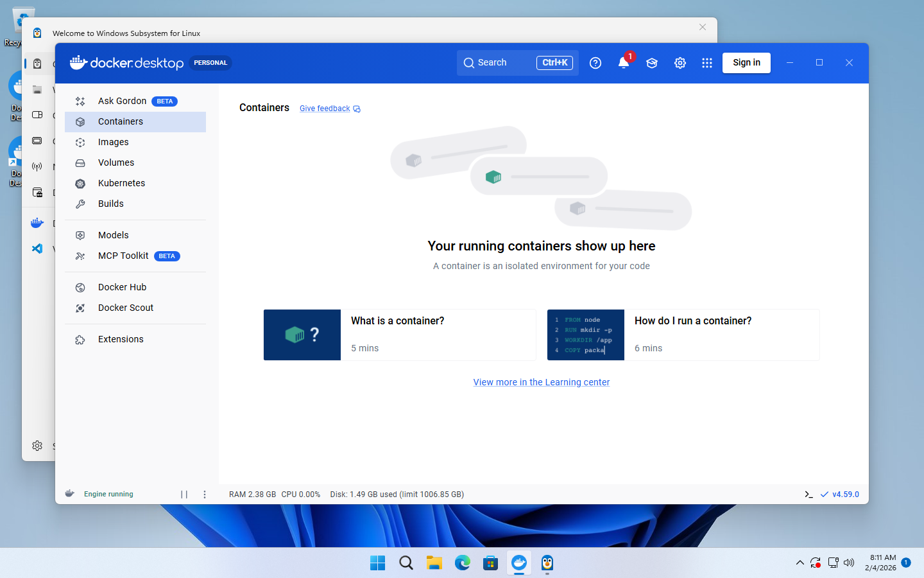This screenshot has width=924, height=578.
Task: Click the Docker whale icon in taskbar
Action: pos(519,563)
